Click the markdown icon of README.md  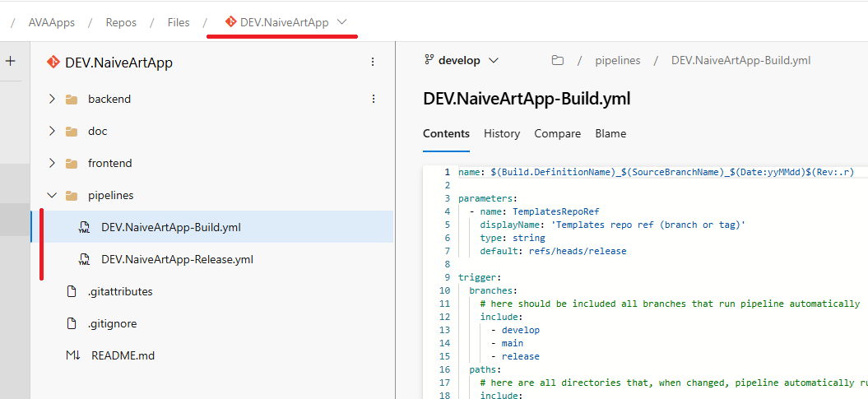click(x=73, y=355)
